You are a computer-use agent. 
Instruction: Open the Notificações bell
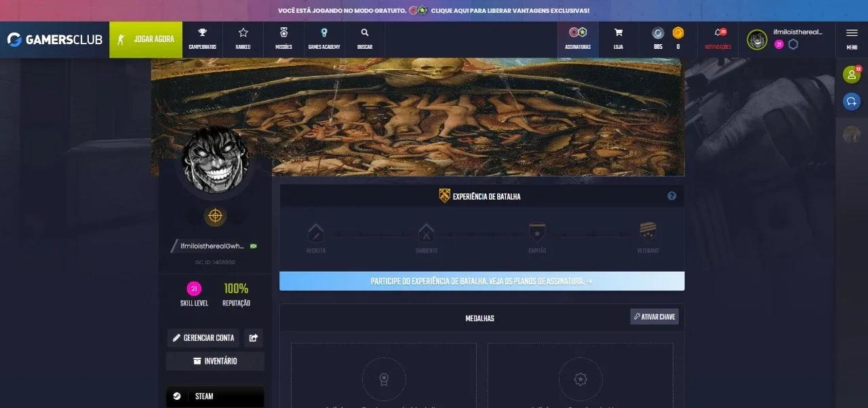(x=718, y=39)
